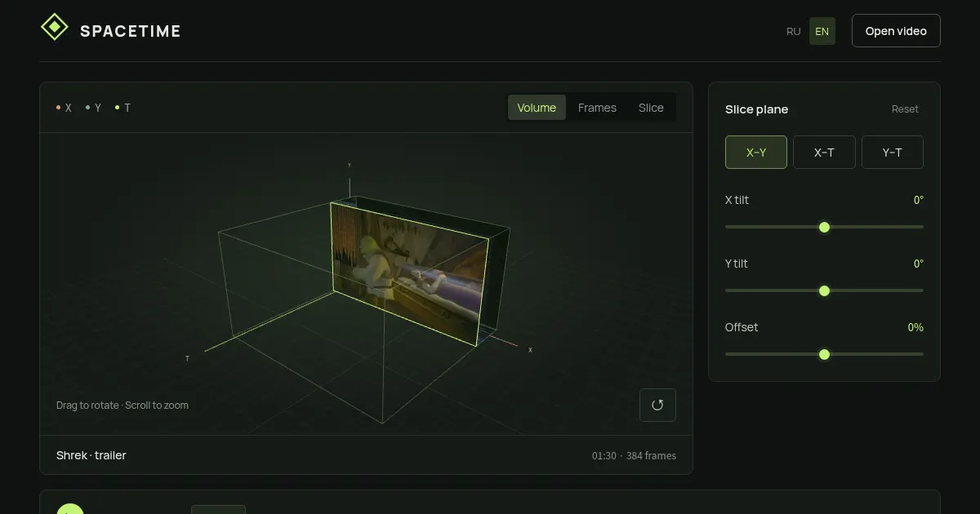
Task: Click the SPACETIME title text
Action: (131, 31)
